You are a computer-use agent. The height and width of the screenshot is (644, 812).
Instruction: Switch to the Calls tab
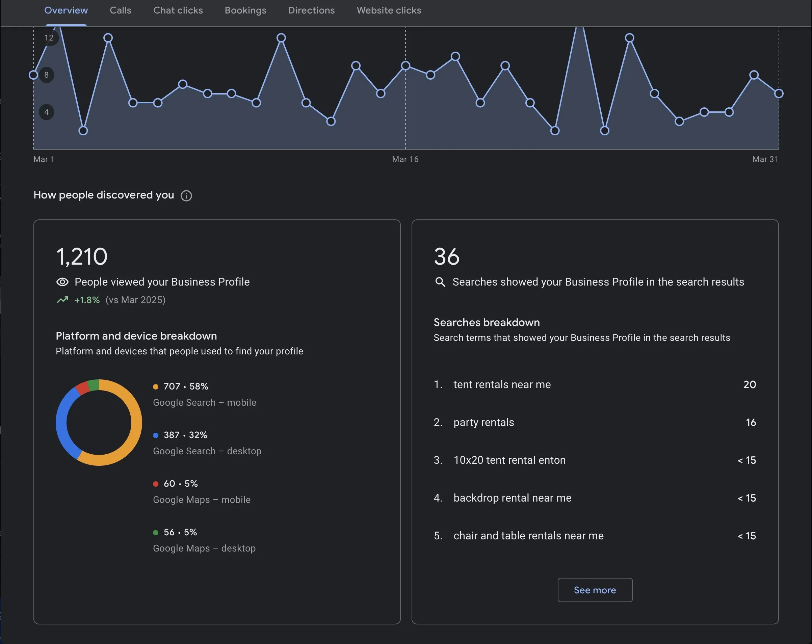pyautogui.click(x=120, y=10)
